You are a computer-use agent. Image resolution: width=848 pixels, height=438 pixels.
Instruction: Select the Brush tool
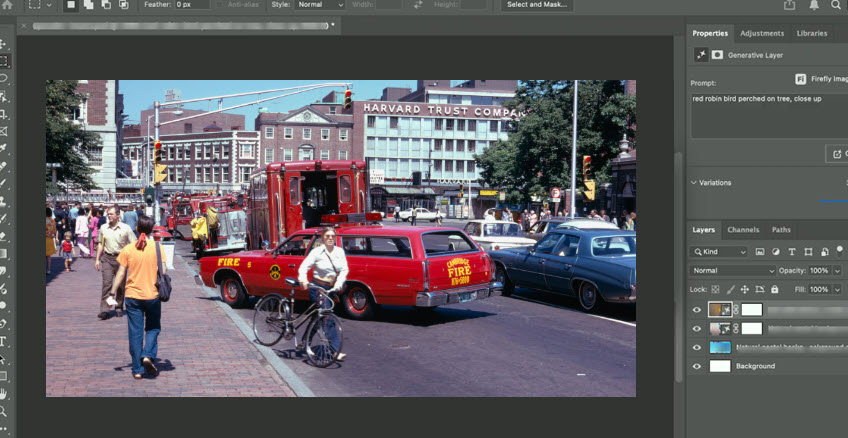point(3,183)
